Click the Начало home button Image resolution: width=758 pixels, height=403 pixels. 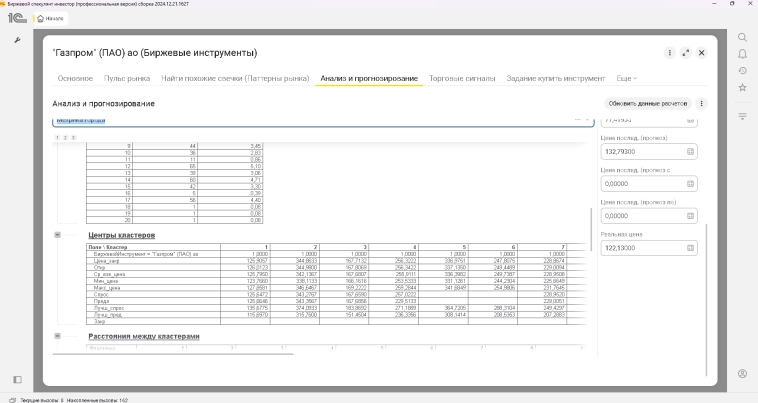pyautogui.click(x=52, y=18)
